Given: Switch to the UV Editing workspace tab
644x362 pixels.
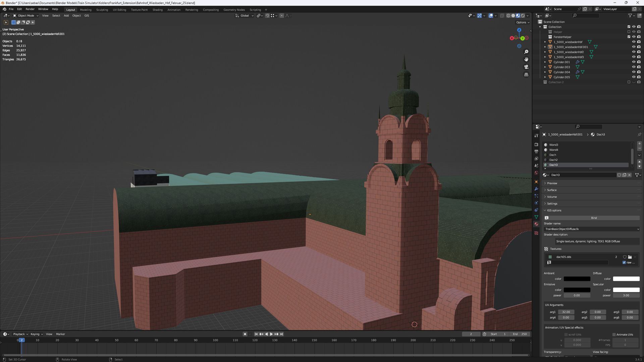Looking at the screenshot, I should [119, 10].
